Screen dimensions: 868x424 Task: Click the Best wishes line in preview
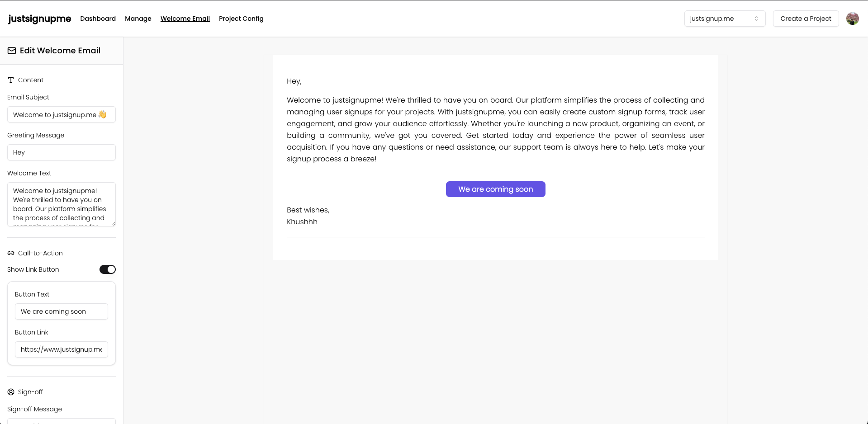(308, 210)
